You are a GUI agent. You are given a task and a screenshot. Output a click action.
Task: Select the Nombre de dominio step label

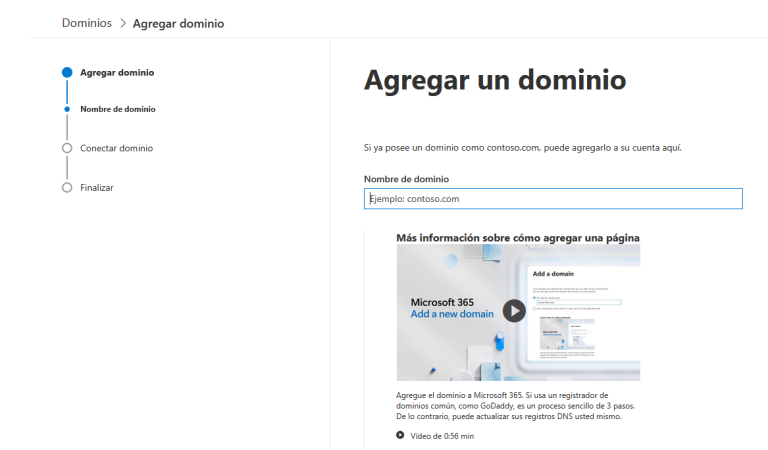(117, 109)
